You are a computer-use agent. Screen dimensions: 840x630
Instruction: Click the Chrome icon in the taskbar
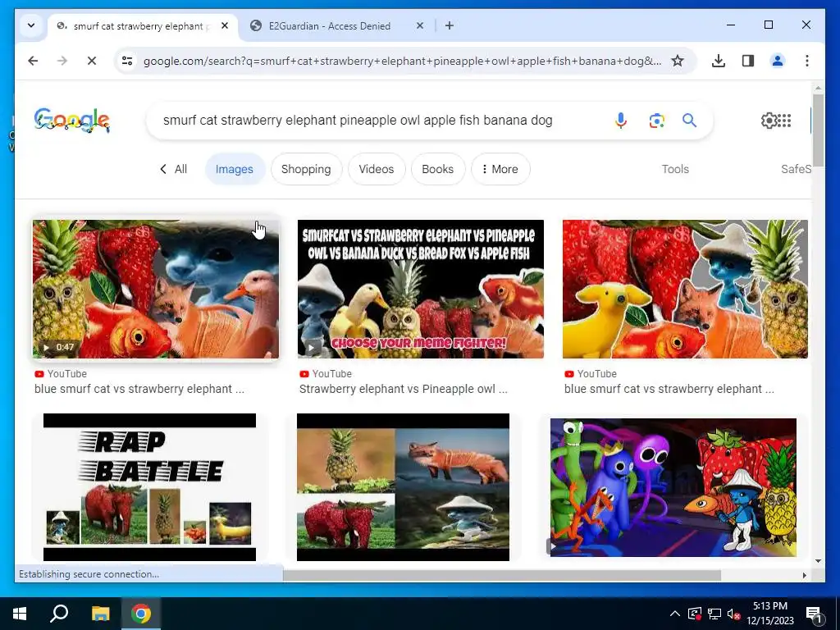point(141,614)
